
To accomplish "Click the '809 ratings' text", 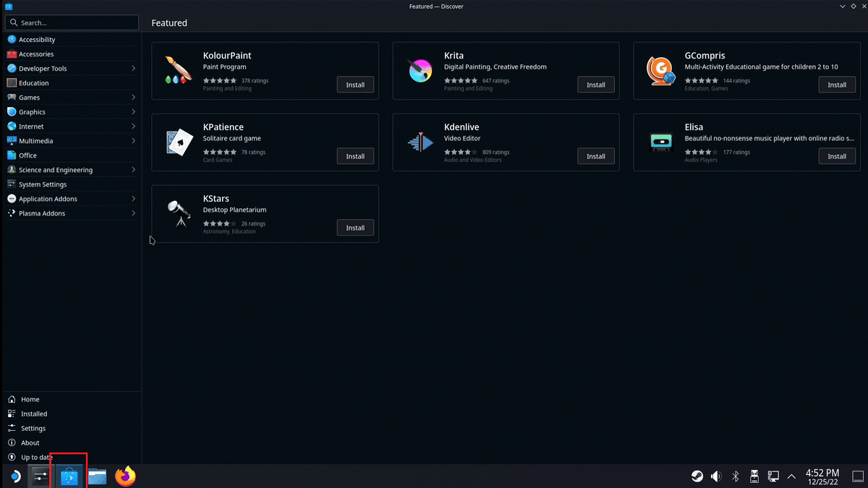I will pyautogui.click(x=496, y=153).
